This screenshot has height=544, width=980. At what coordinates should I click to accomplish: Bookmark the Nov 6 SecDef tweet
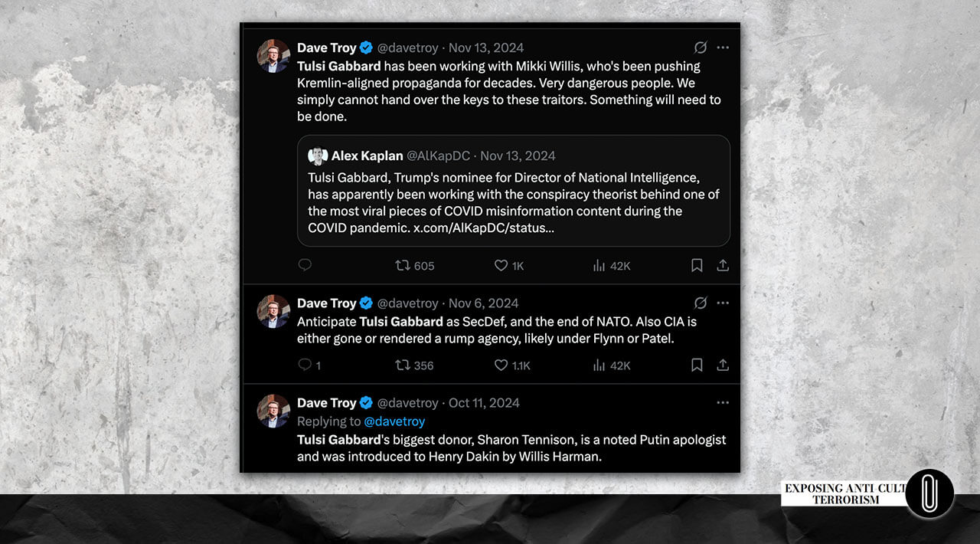pos(697,365)
